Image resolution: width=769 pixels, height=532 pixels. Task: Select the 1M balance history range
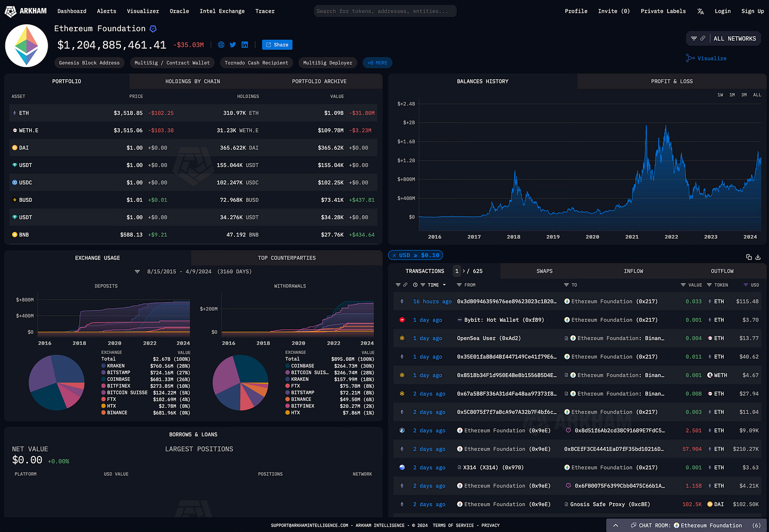pos(732,95)
